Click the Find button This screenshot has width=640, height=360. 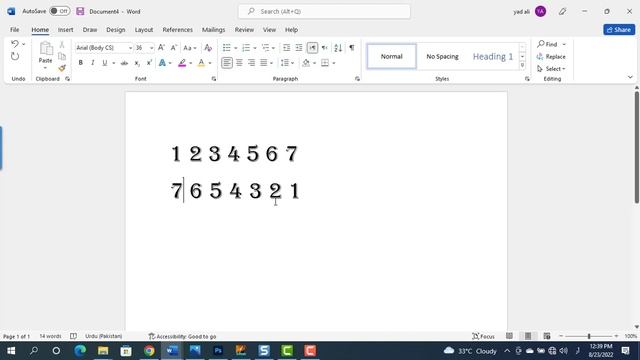click(547, 44)
